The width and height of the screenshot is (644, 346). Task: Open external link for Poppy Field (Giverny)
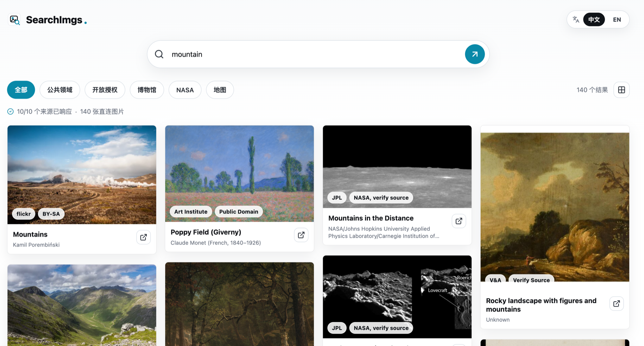[x=301, y=235]
